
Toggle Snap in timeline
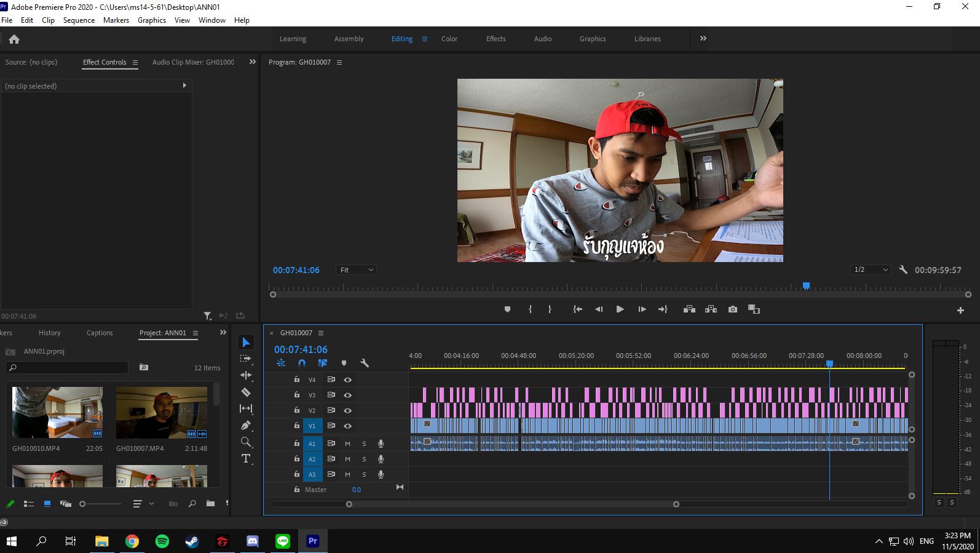click(302, 363)
